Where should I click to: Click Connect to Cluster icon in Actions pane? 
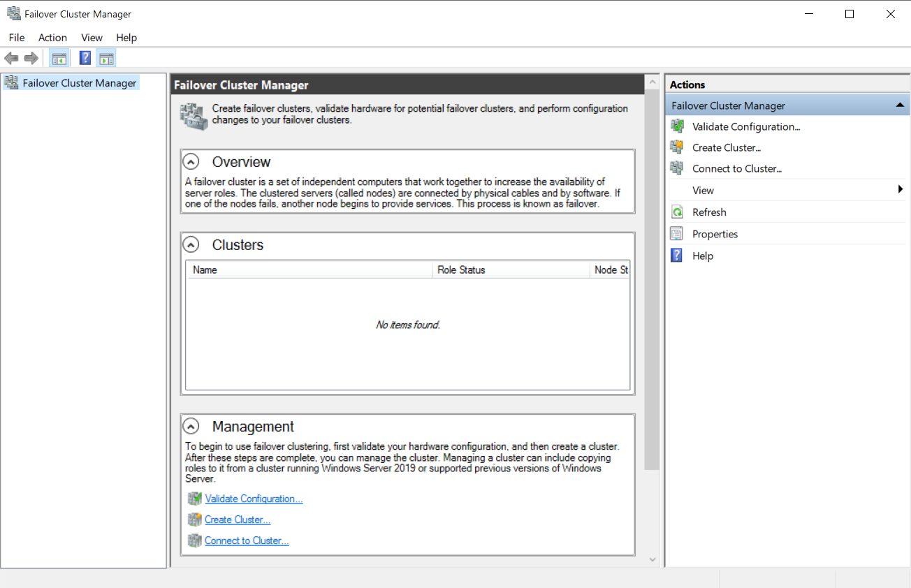(676, 168)
